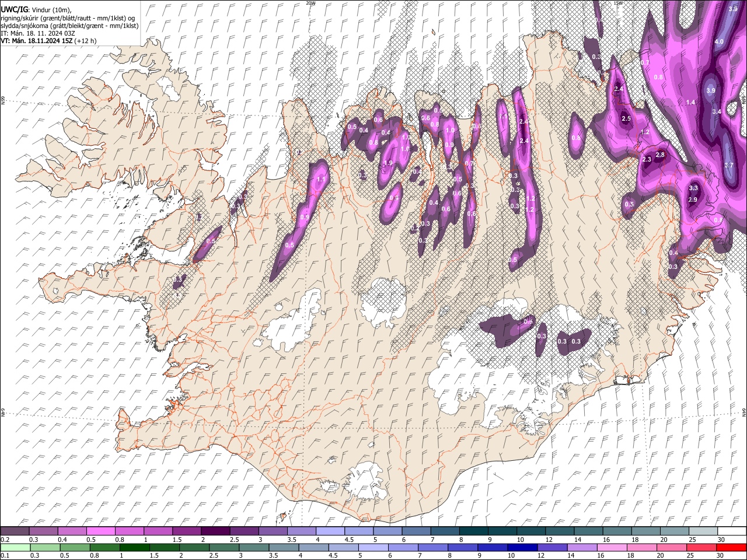Select the '2.9' snowfall value in east Iceland

[693, 200]
